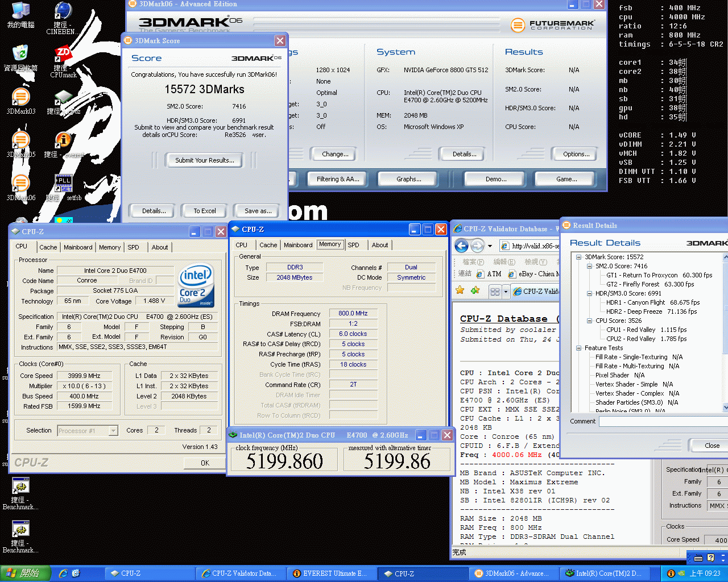Click the Futuremark Corporation logo
The height and width of the screenshot is (582, 728).
552,25
